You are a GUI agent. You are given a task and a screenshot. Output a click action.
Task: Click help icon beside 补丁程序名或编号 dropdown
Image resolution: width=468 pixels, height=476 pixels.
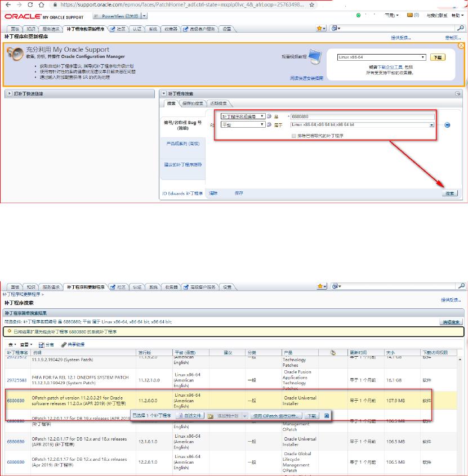pos(269,116)
